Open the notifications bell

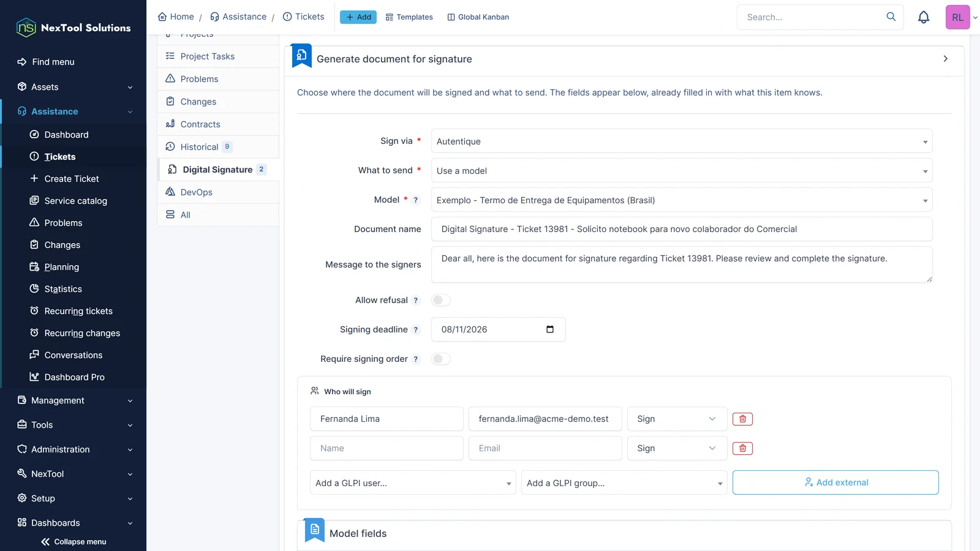point(923,17)
